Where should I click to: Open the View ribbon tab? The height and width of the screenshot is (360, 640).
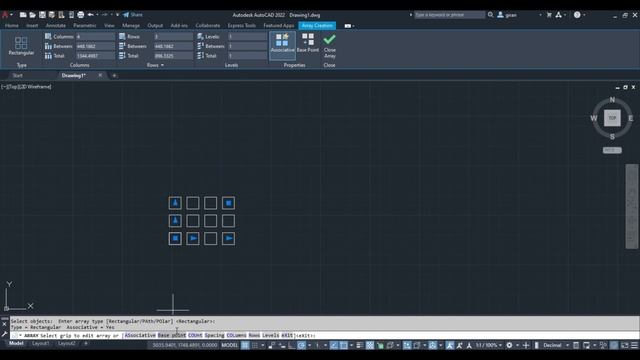(109, 25)
